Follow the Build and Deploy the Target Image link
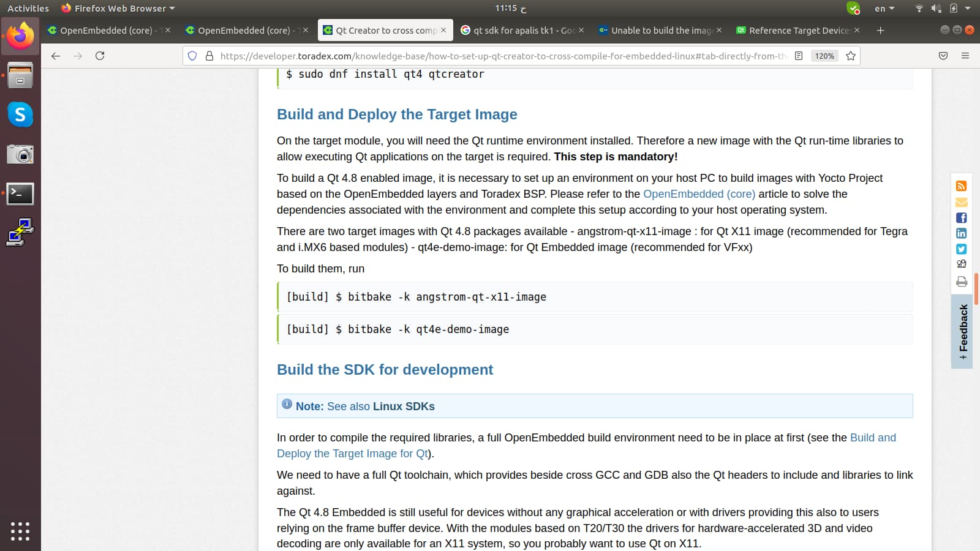 click(x=586, y=446)
